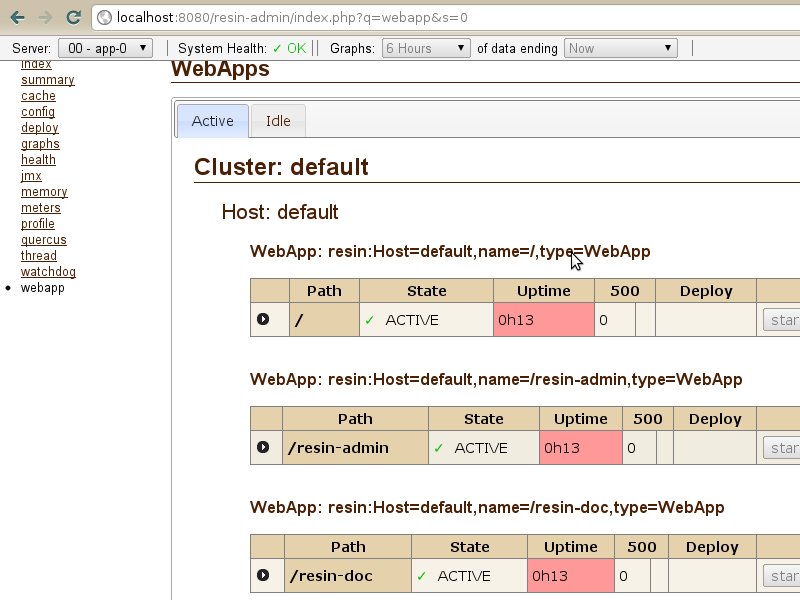Click the 500 count of /resin-admin
Image resolution: width=800 pixels, height=600 pixels.
(x=639, y=447)
